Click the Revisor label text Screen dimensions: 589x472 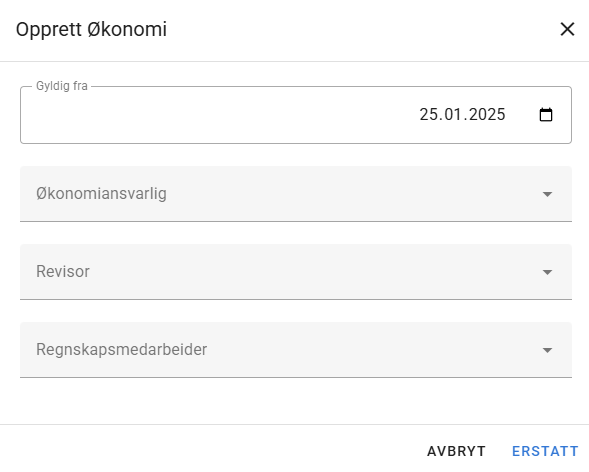click(x=63, y=271)
